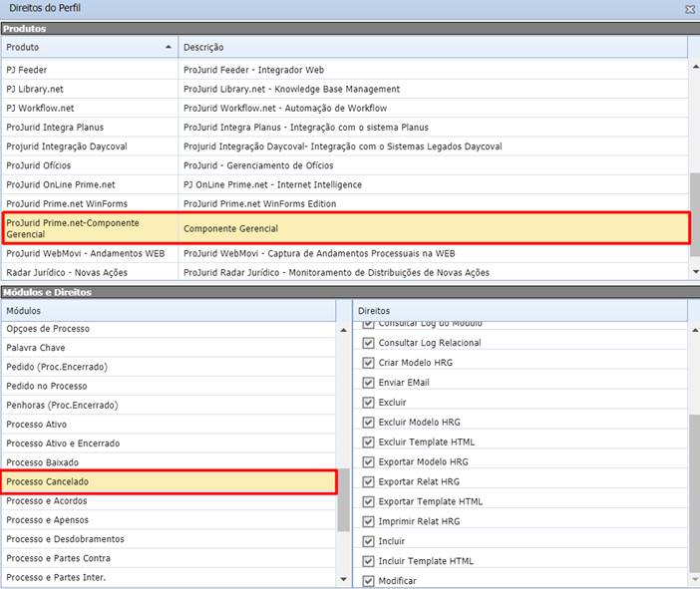Select ProJurid WebMovi - Andamentos WEB
Screen dimensions: 700x589
tap(344, 253)
